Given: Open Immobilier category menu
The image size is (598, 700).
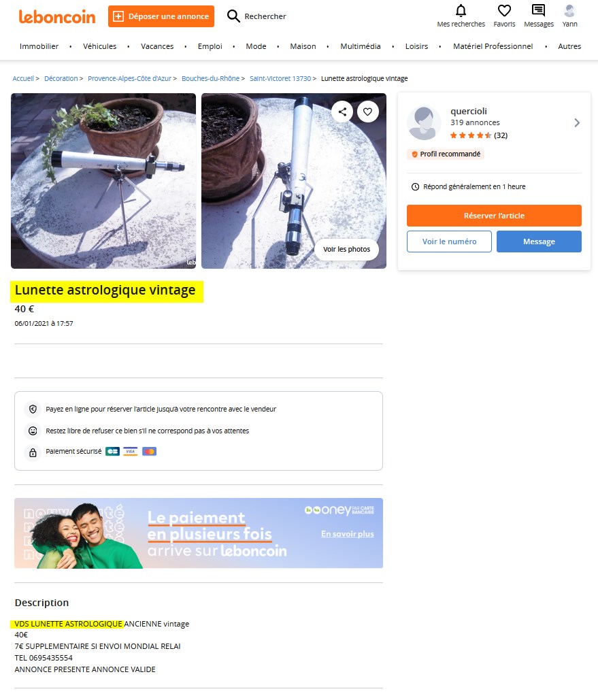Looking at the screenshot, I should coord(39,46).
